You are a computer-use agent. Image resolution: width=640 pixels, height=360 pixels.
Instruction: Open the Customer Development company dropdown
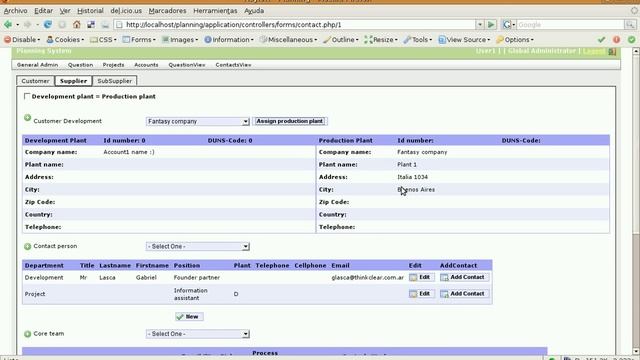pos(198,121)
